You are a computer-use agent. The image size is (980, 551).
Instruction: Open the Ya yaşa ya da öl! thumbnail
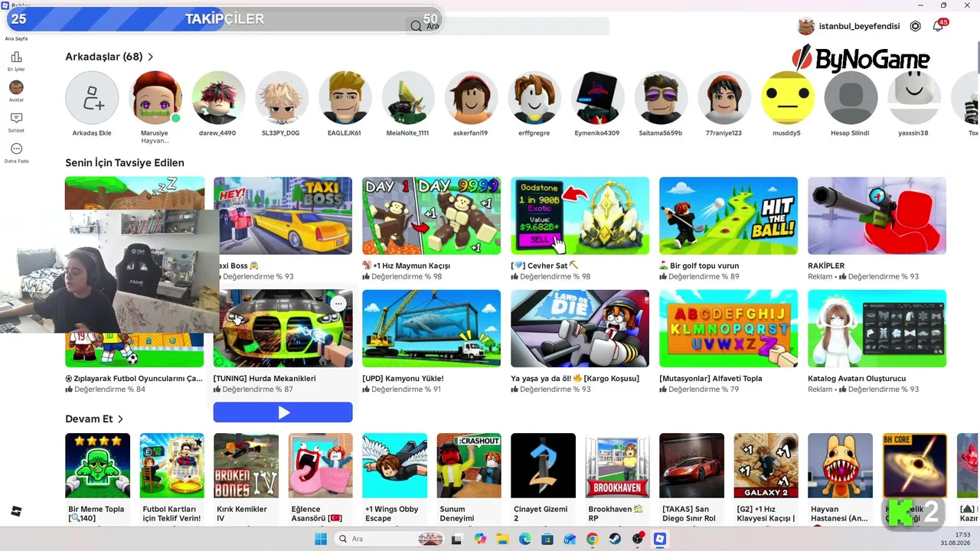[x=580, y=328]
